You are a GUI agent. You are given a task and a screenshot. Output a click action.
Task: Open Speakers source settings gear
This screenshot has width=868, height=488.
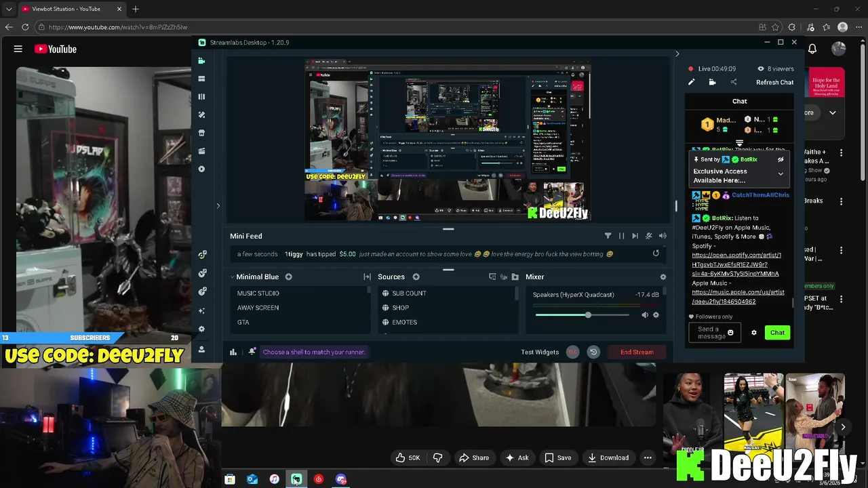[x=656, y=314]
